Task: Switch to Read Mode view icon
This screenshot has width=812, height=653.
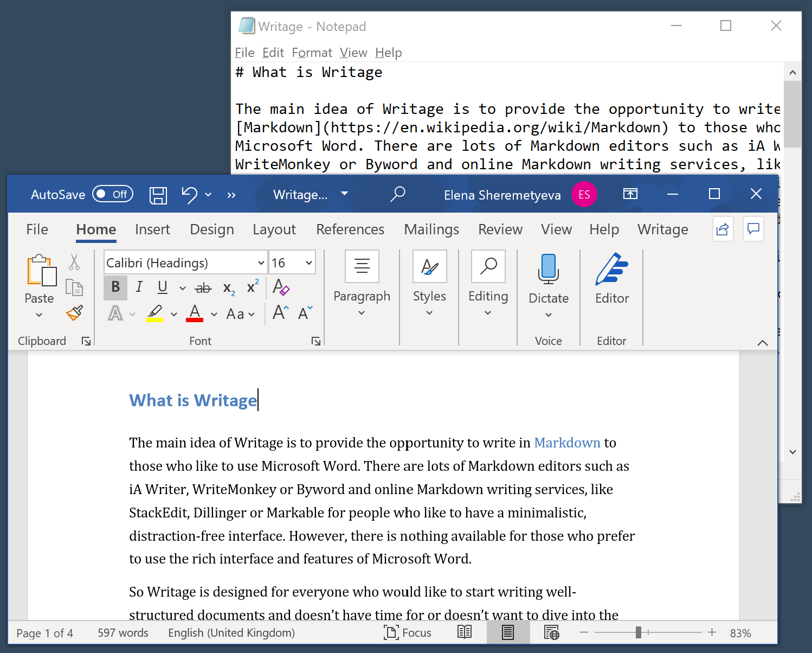Action: point(465,632)
